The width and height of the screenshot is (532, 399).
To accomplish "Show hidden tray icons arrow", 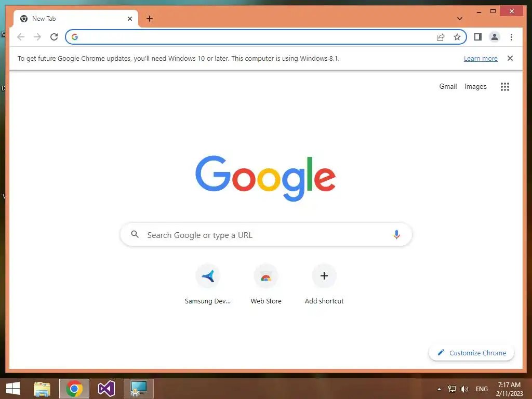I will click(x=439, y=389).
